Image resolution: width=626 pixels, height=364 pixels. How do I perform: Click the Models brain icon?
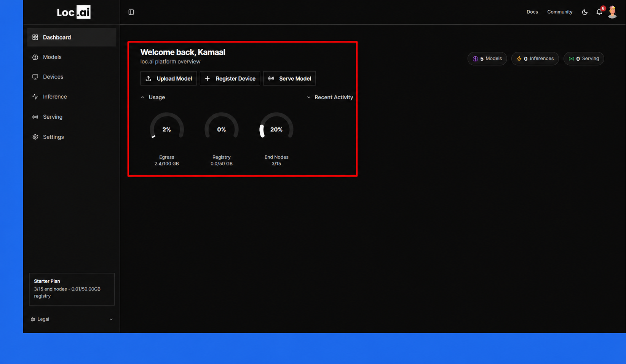click(x=35, y=57)
